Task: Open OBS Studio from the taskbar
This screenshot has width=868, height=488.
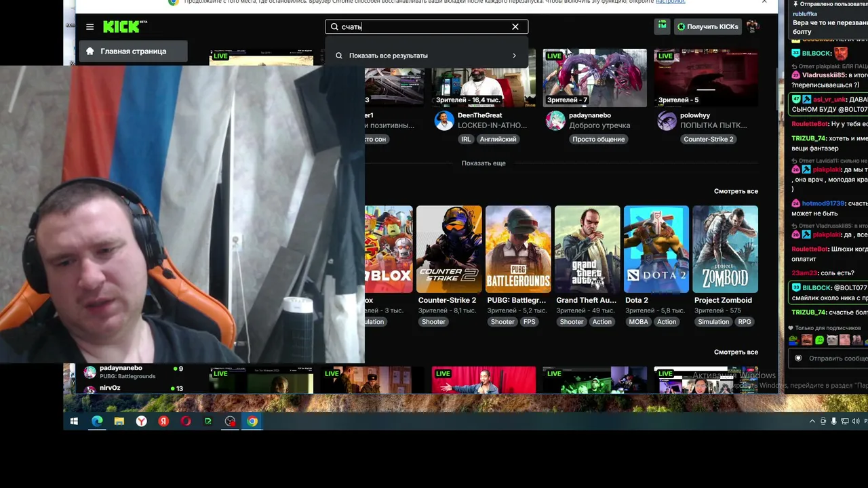Action: (231, 422)
